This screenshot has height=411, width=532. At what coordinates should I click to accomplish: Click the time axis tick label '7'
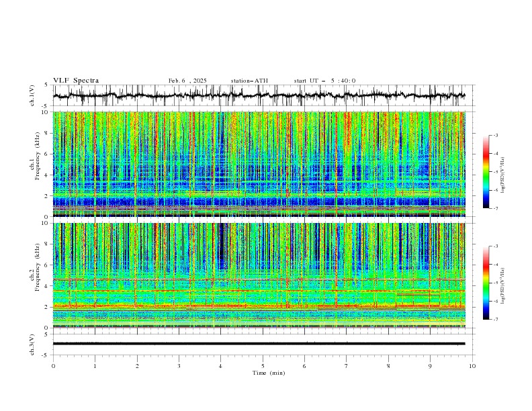[347, 366]
